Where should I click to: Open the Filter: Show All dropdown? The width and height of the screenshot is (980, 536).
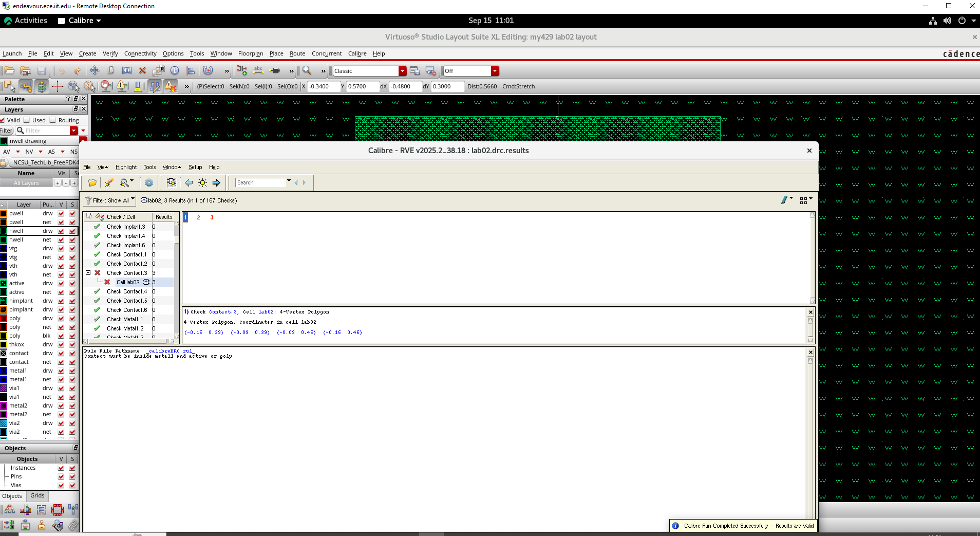(x=110, y=200)
